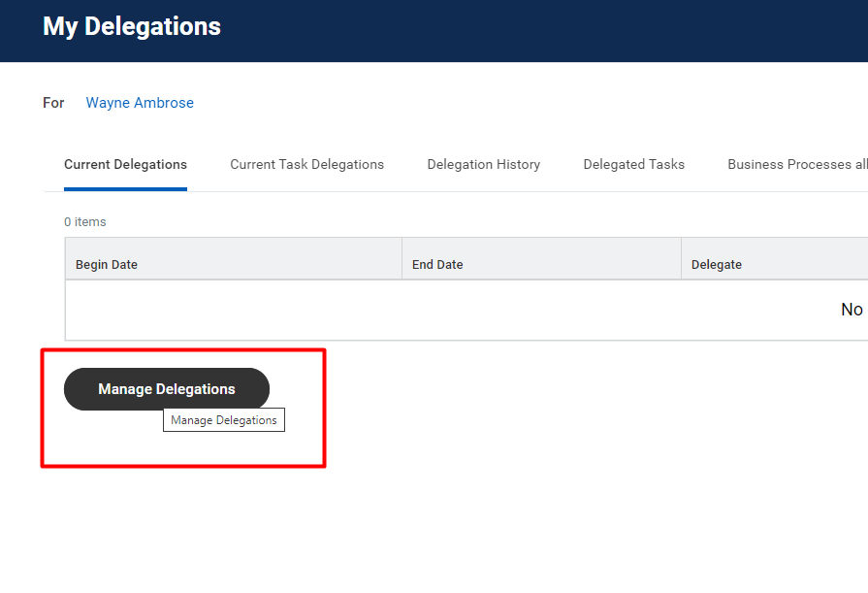The width and height of the screenshot is (868, 593).
Task: View the Delegated Tasks tab
Action: [x=634, y=165]
